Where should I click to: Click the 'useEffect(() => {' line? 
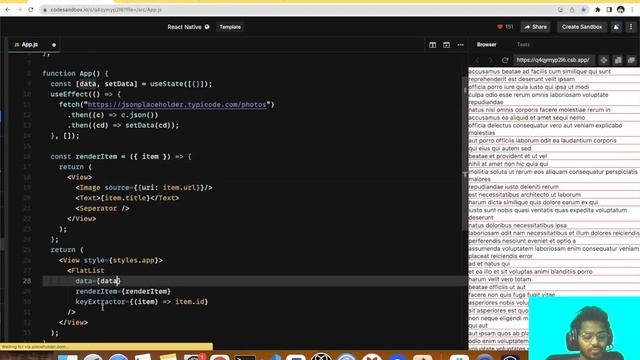86,94
